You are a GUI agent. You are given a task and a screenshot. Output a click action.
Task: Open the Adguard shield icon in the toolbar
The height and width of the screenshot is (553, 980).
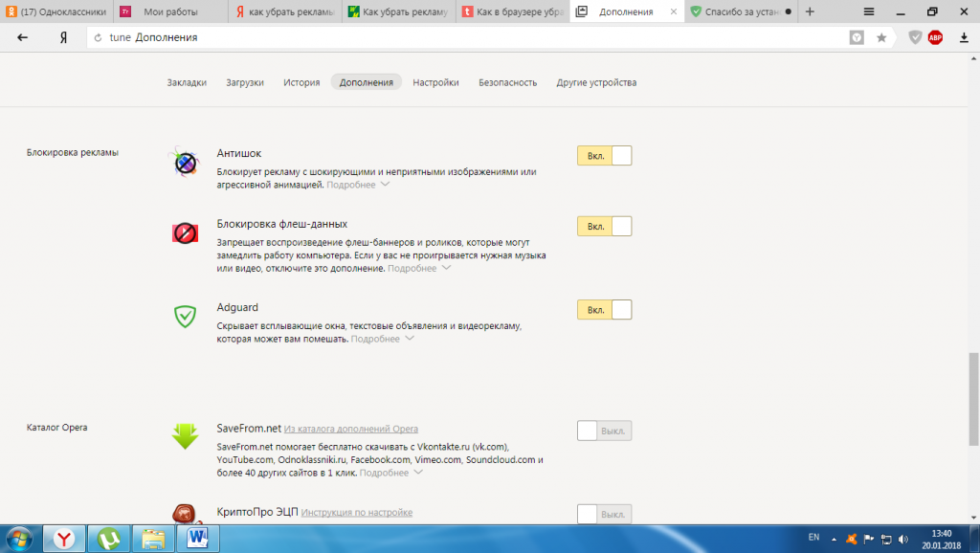[x=915, y=38]
